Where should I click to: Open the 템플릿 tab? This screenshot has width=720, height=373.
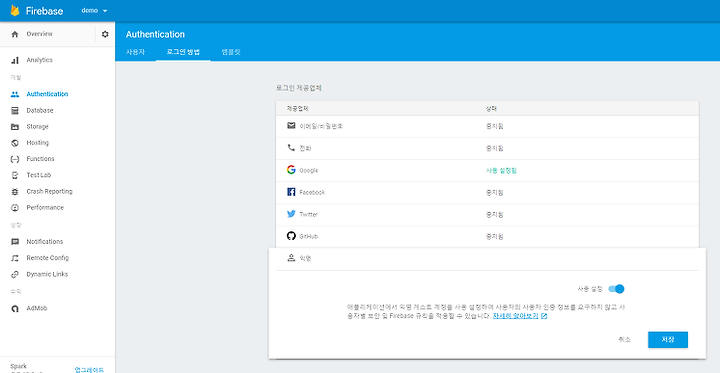pos(231,52)
